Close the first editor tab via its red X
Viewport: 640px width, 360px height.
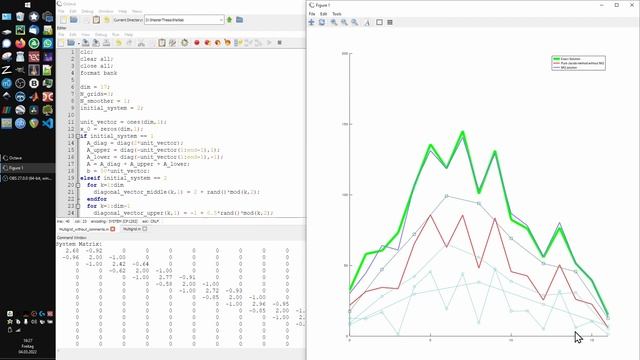pyautogui.click(x=113, y=229)
